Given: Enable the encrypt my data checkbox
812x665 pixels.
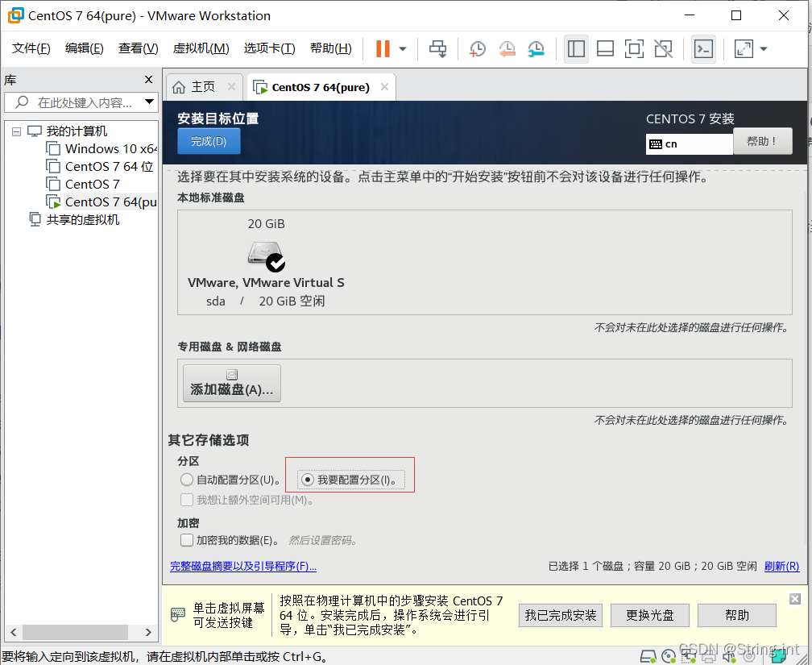Looking at the screenshot, I should [187, 540].
